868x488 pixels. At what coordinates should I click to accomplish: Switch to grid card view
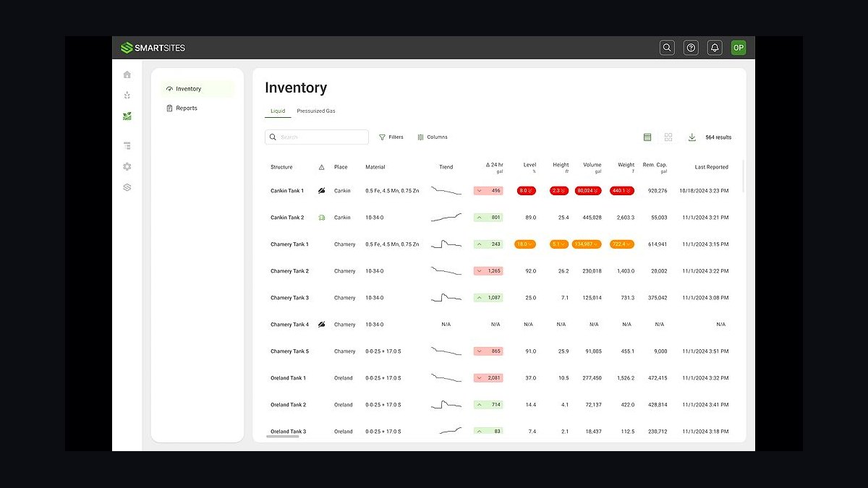668,137
